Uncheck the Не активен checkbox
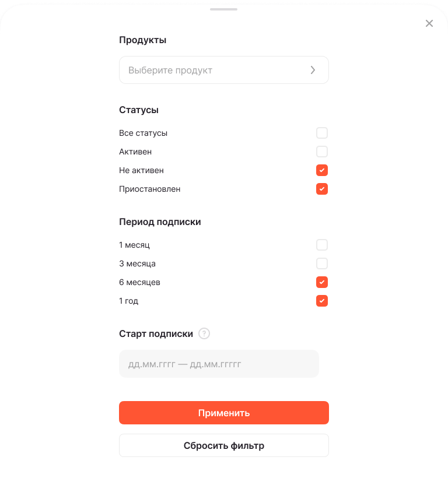This screenshot has width=448, height=492. point(322,170)
